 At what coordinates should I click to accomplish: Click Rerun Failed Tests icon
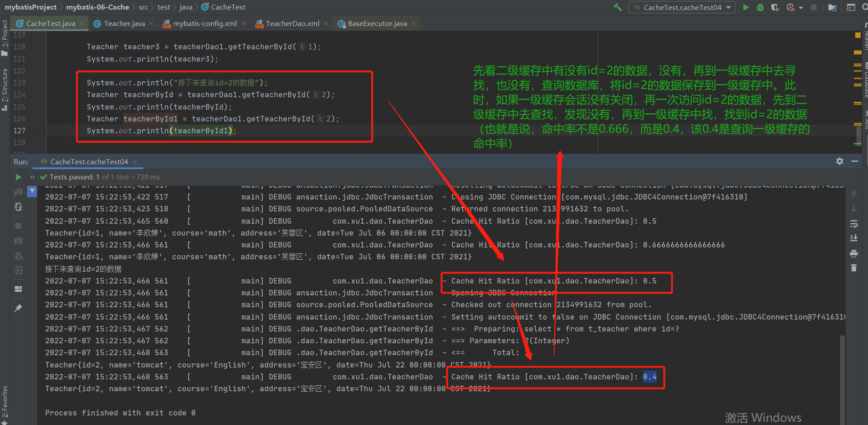pyautogui.click(x=18, y=192)
